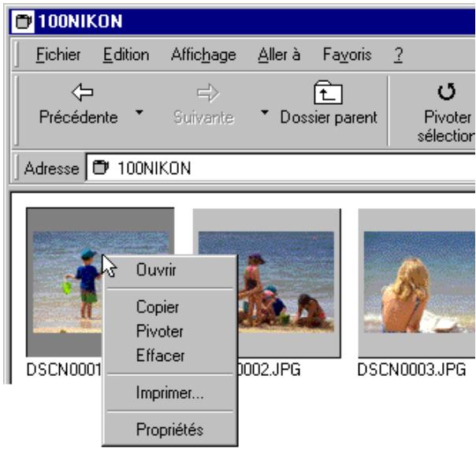Open the Fichier menu
The image size is (476, 450).
tap(58, 55)
